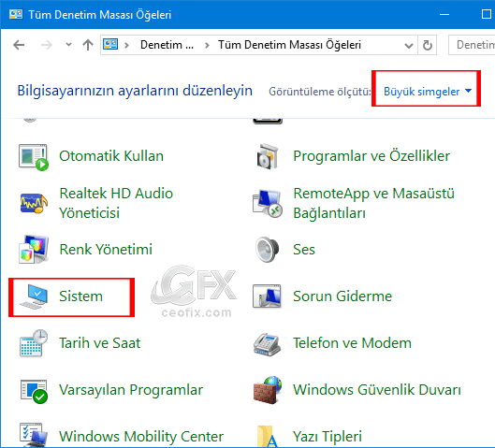Viewport: 495px width, 448px height.
Task: Expand the chevron after the address bar icon
Action: click(127, 45)
